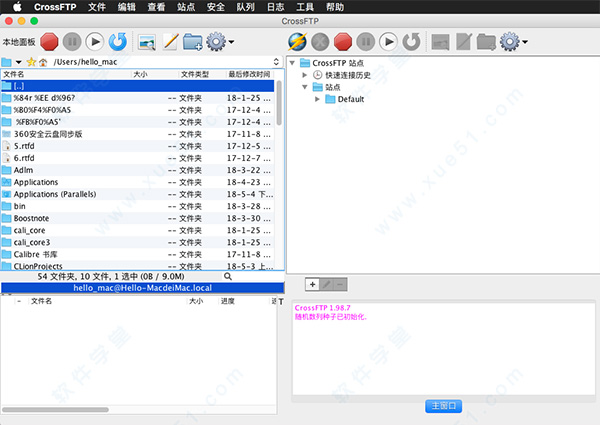Open the Apple menu

(17, 7)
